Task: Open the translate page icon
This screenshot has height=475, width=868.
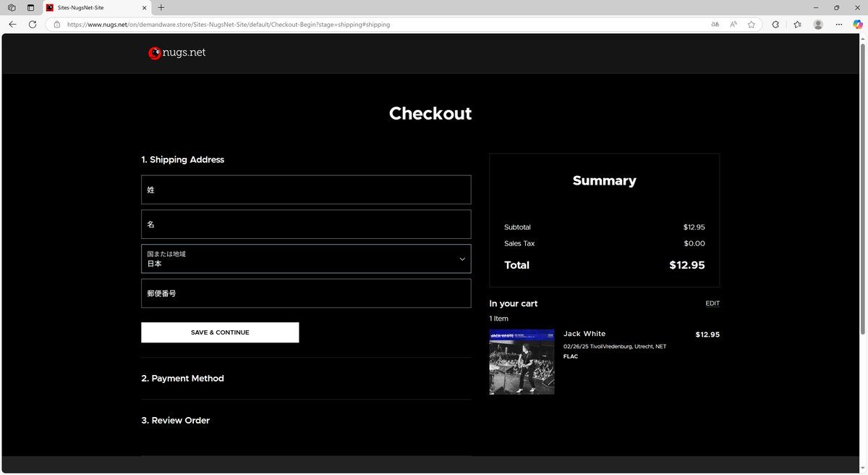Action: (715, 24)
